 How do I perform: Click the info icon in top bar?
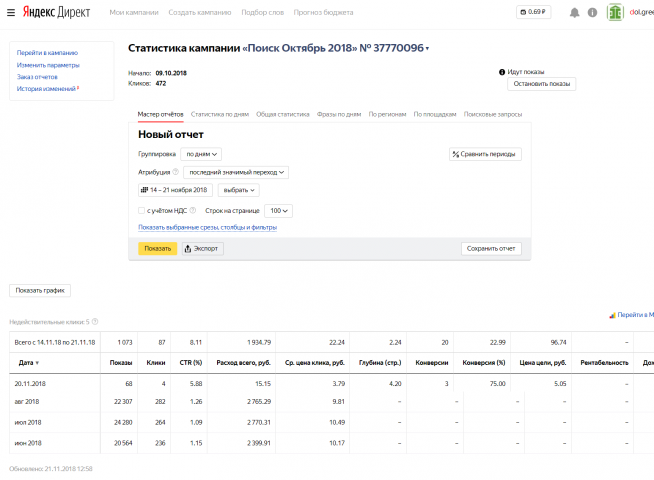point(592,12)
